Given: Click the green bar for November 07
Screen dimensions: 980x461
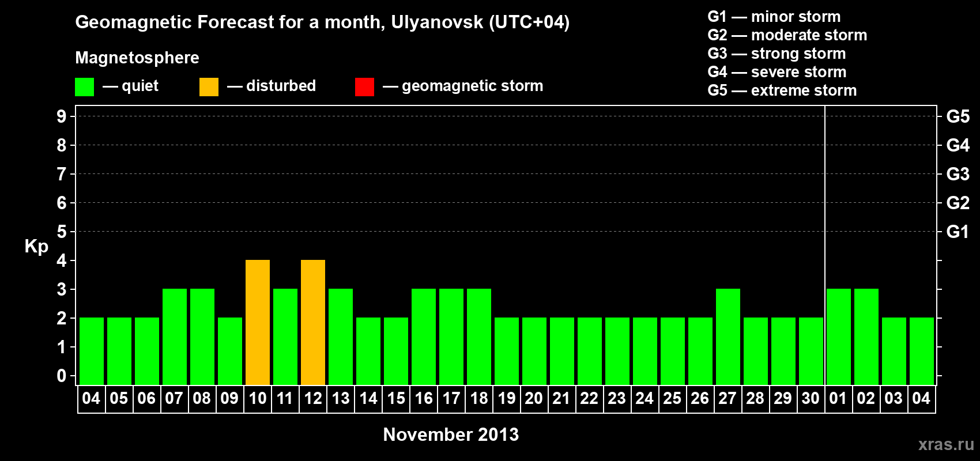Looking at the screenshot, I should [175, 337].
